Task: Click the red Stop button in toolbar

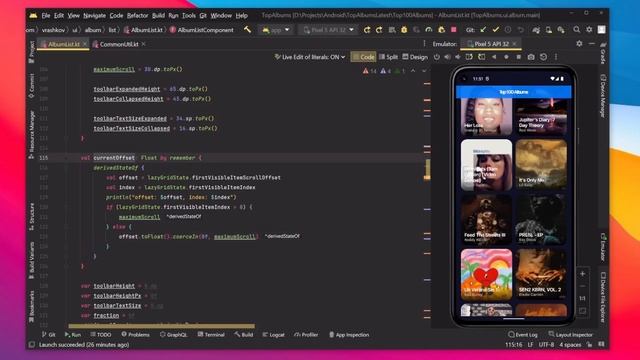Action: 453,30
